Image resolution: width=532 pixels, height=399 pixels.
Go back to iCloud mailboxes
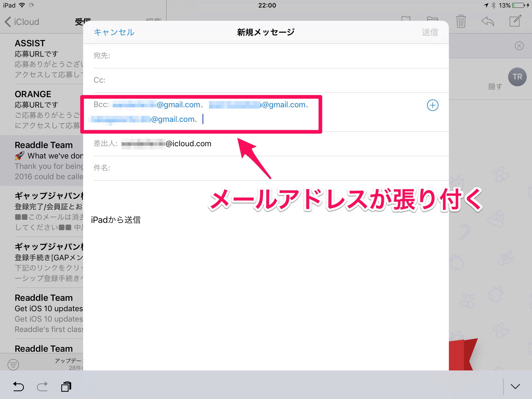click(x=22, y=22)
